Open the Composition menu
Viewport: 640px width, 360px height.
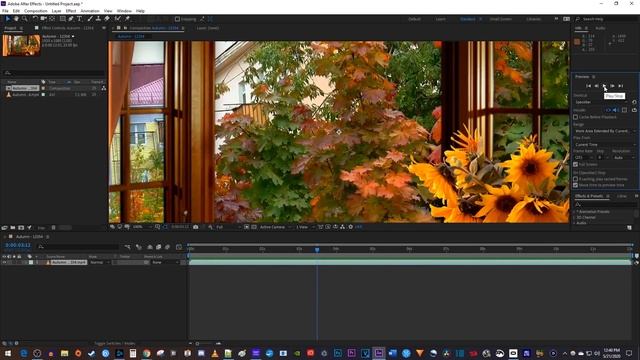coord(36,11)
